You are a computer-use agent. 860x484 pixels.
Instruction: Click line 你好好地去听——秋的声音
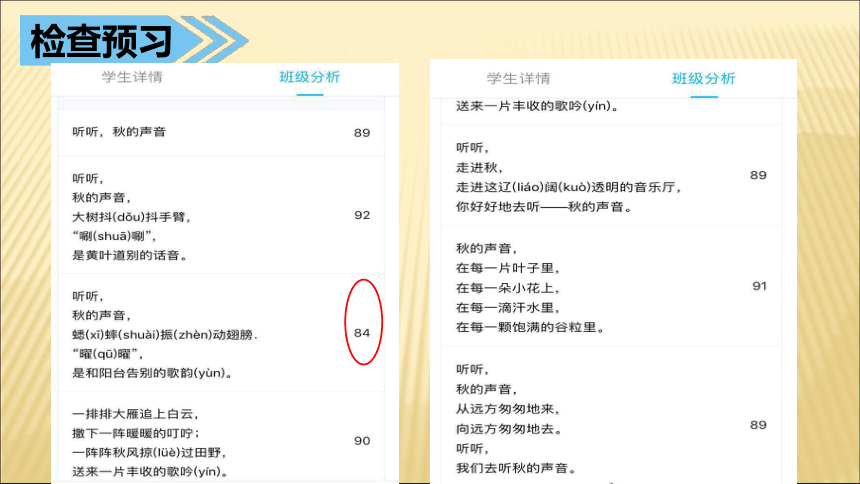[544, 207]
